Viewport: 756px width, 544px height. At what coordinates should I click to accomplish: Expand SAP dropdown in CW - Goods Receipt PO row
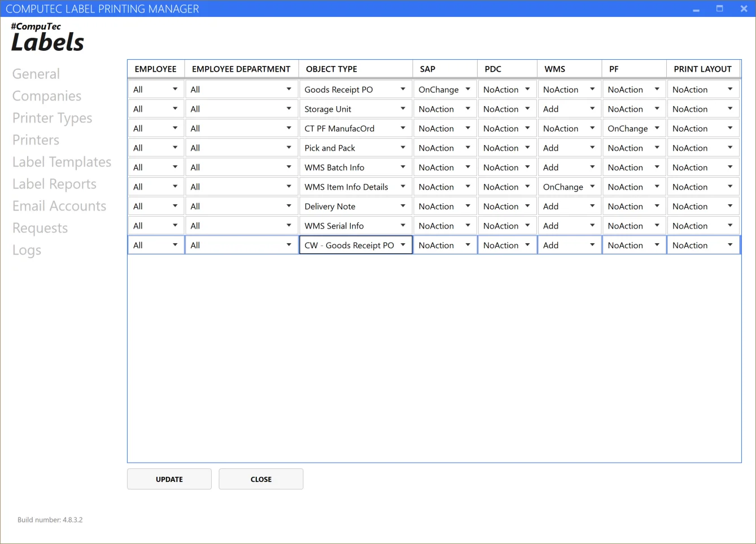(445, 245)
